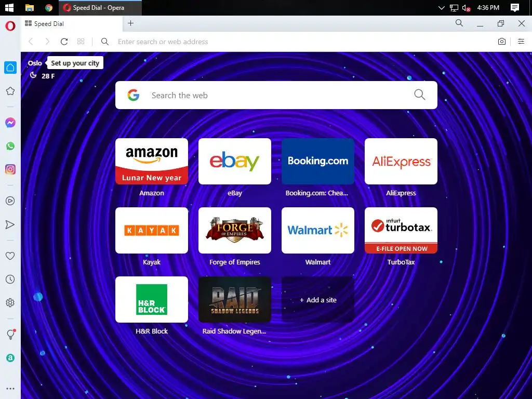Open My Flow arrow icon in sidebar

pos(10,224)
